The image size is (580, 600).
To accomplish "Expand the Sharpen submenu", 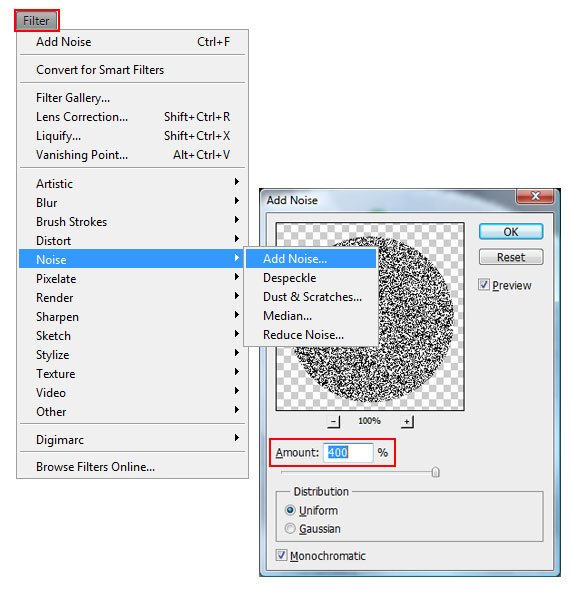I will [133, 316].
